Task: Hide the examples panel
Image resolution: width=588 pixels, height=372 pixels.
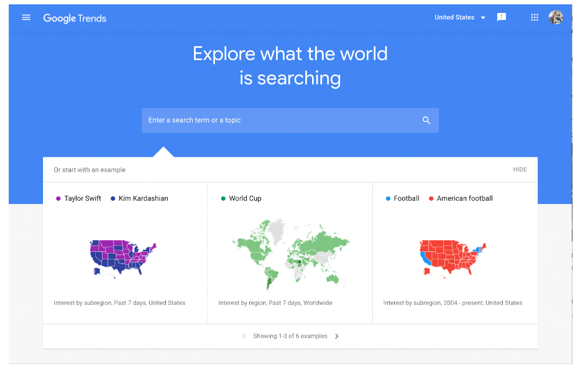Action: pos(520,170)
